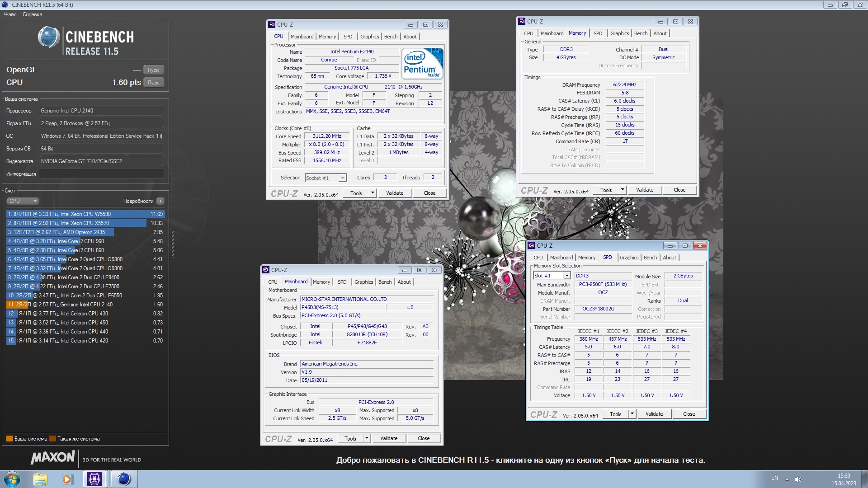The width and height of the screenshot is (868, 488).
Task: Expand Tools arrow in SPD window
Action: [x=632, y=414]
